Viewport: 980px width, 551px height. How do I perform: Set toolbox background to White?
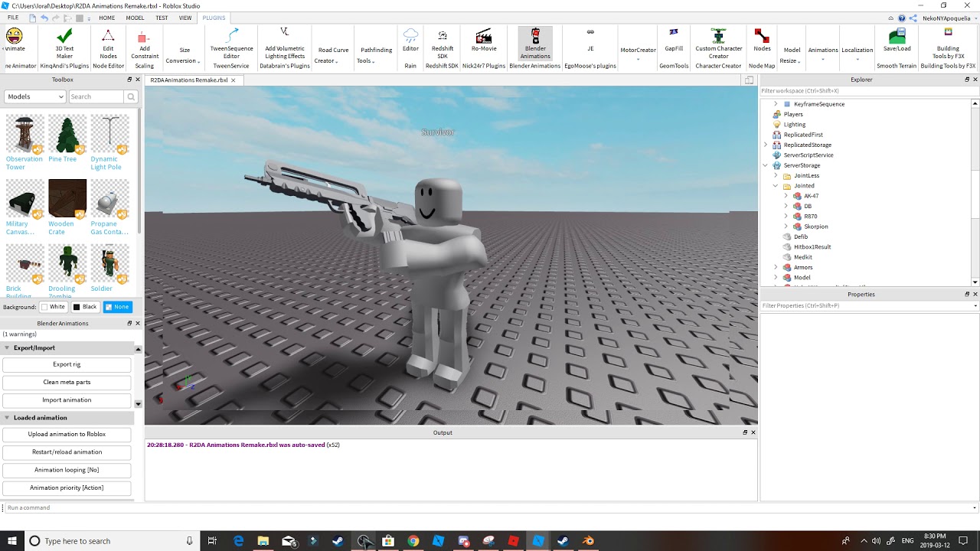(54, 307)
